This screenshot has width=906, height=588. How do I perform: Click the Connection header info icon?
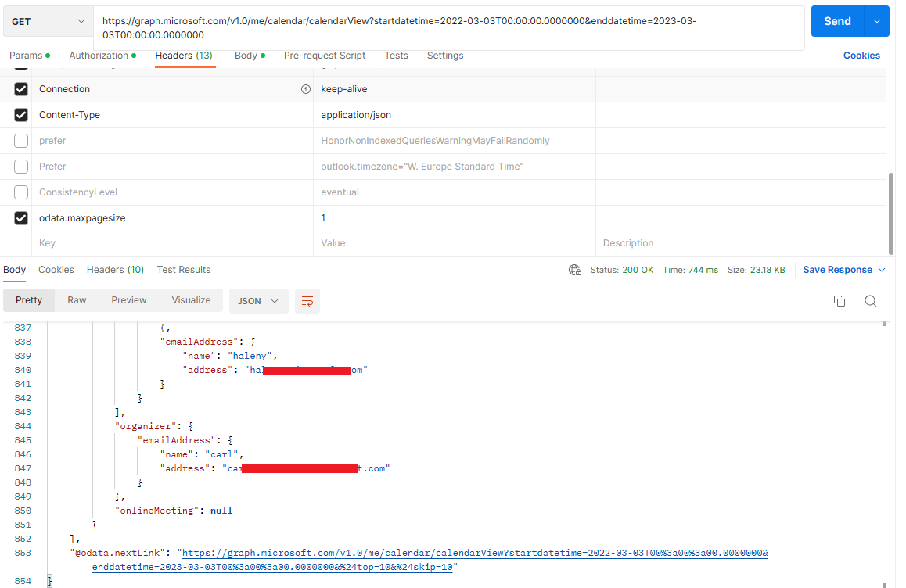[x=306, y=89]
